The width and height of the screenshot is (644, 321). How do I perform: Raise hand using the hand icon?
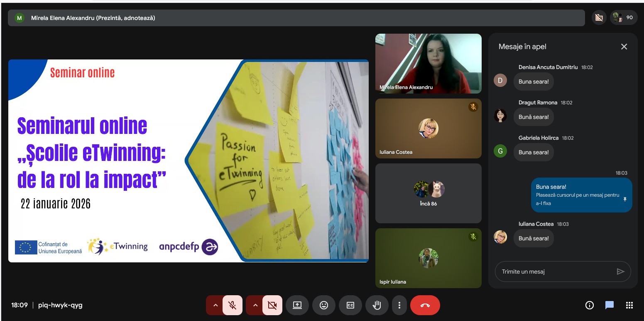377,305
